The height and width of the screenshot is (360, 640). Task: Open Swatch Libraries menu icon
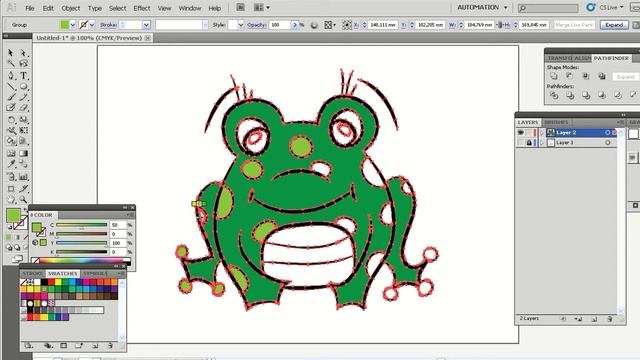point(28,346)
